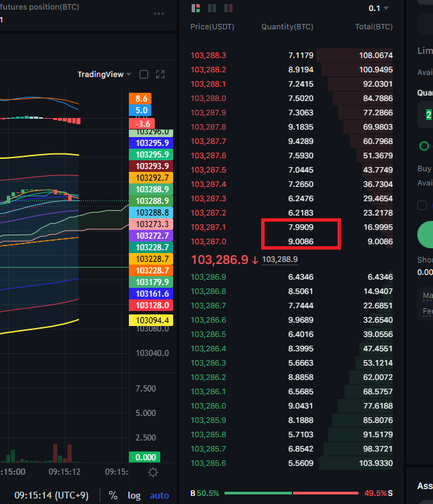This screenshot has width=433, height=504.
Task: Click the green 103179.9 price label
Action: [x=151, y=282]
